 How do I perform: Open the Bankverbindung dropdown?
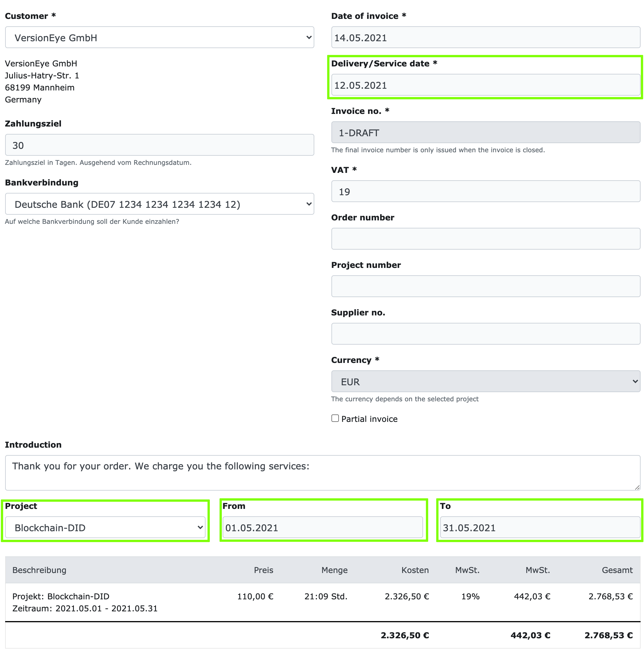pos(159,204)
